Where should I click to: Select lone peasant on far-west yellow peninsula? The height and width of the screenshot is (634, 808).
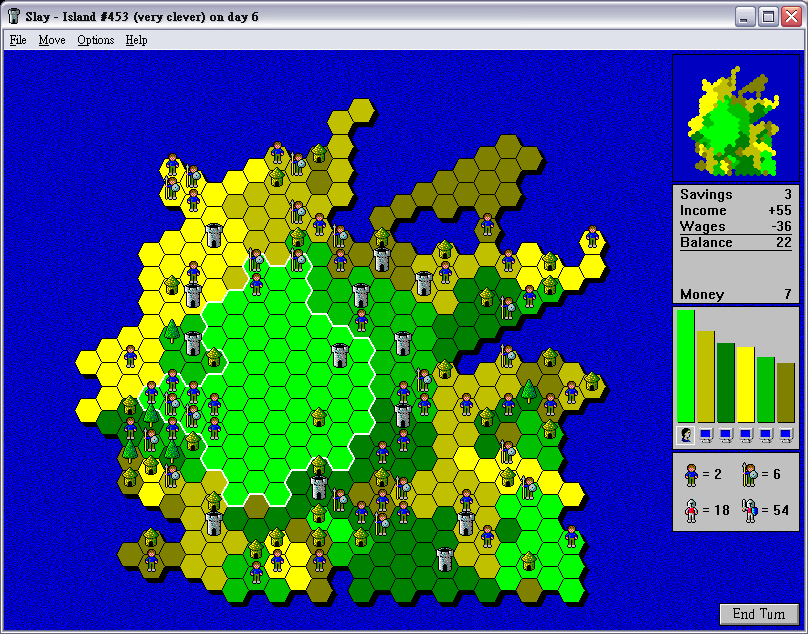130,356
